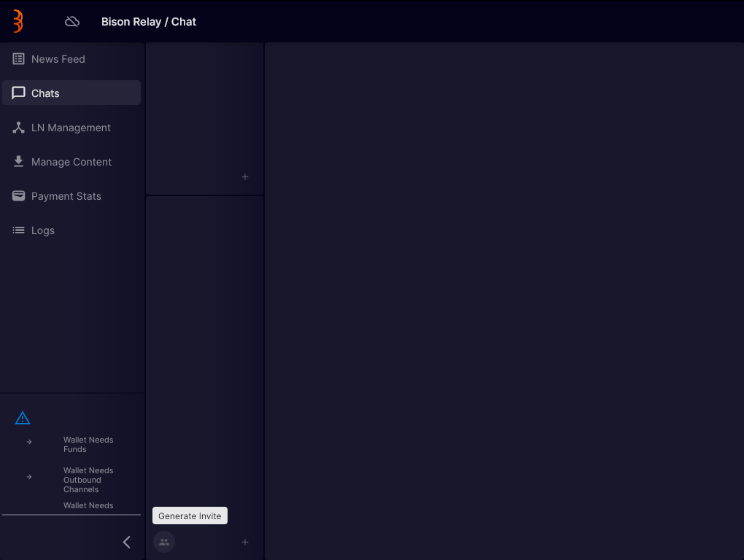Open the Logs page

coord(71,230)
